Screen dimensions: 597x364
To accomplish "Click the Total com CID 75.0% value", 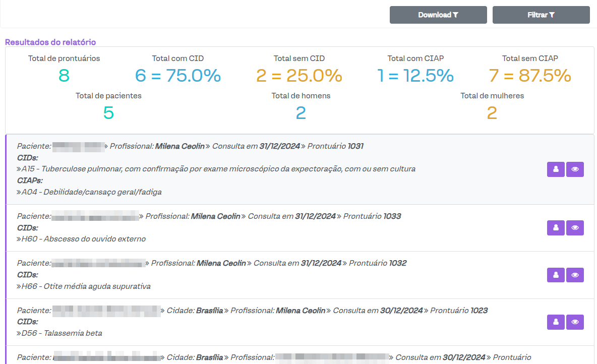I will click(x=178, y=76).
